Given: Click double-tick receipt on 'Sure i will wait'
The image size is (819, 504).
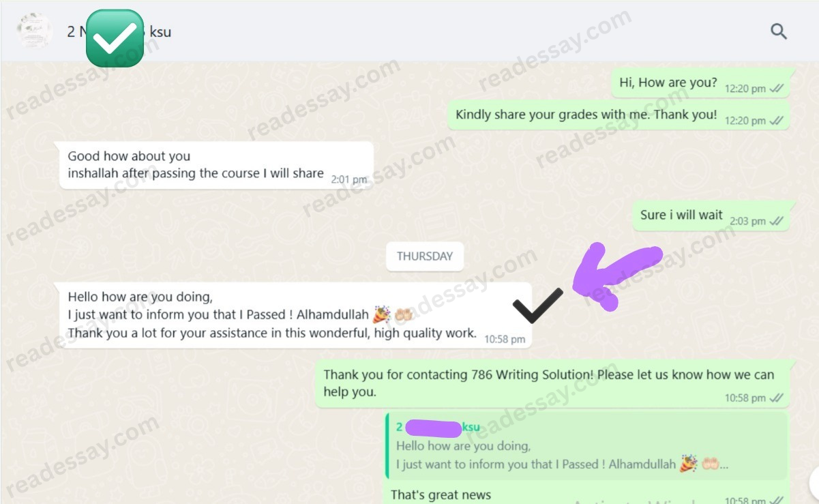Looking at the screenshot, I should pos(776,221).
